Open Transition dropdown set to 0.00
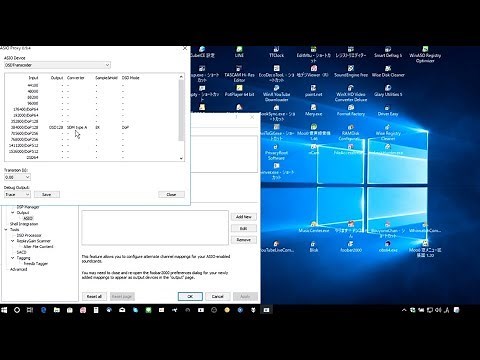The image size is (480, 360). coord(17,177)
